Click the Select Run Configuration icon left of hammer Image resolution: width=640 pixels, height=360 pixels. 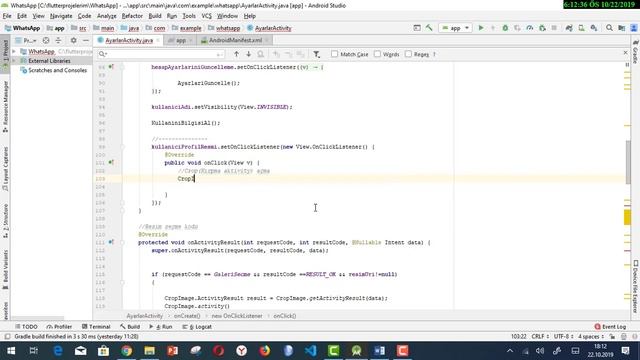(x=417, y=28)
